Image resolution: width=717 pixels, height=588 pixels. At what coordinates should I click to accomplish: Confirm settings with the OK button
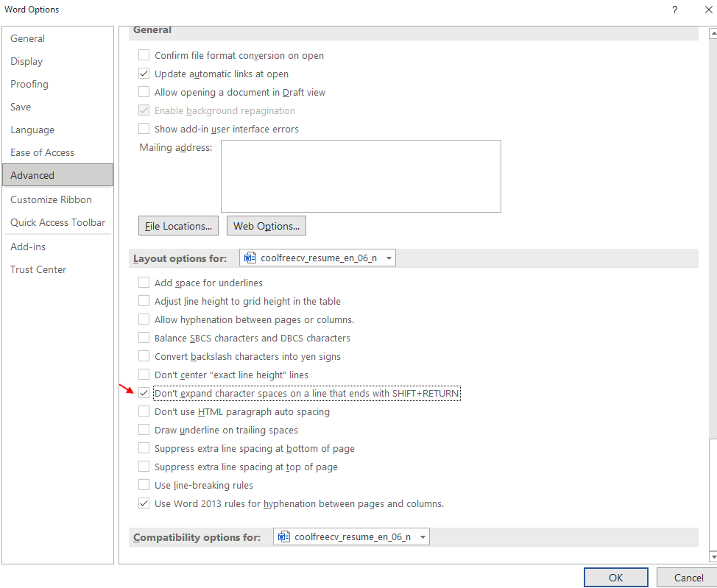click(615, 577)
